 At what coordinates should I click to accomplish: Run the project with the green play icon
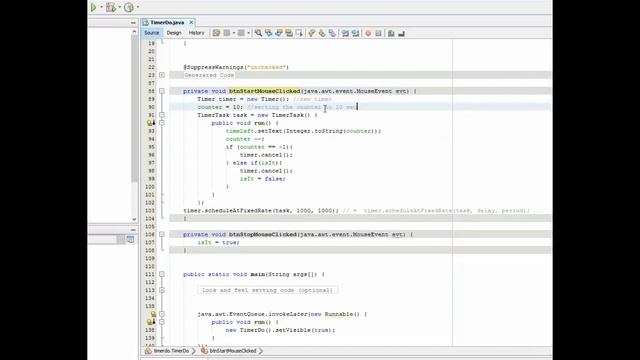(93, 7)
